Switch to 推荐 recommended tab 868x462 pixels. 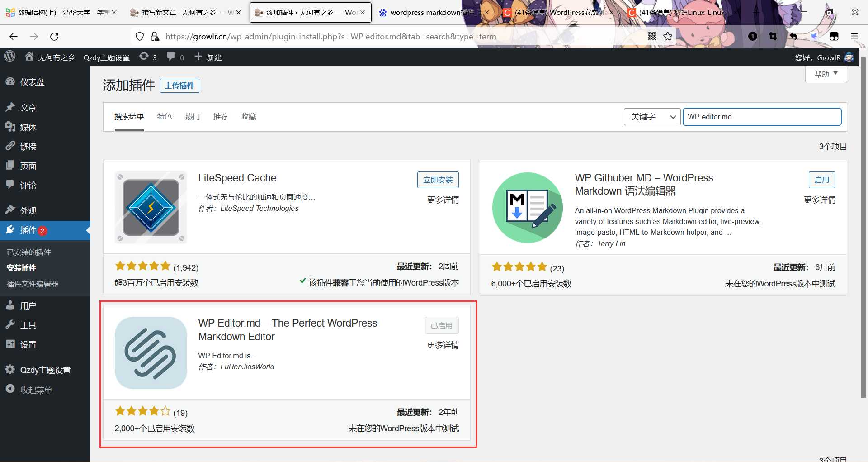(x=221, y=117)
